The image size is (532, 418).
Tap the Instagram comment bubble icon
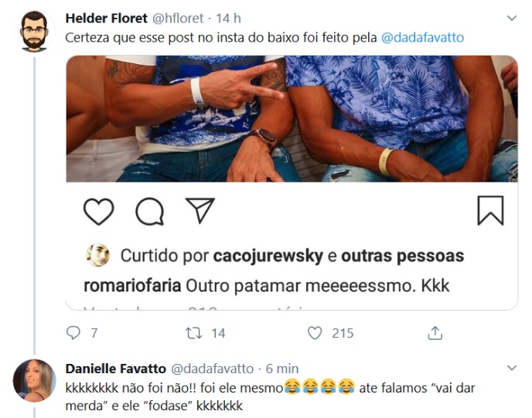[150, 211]
